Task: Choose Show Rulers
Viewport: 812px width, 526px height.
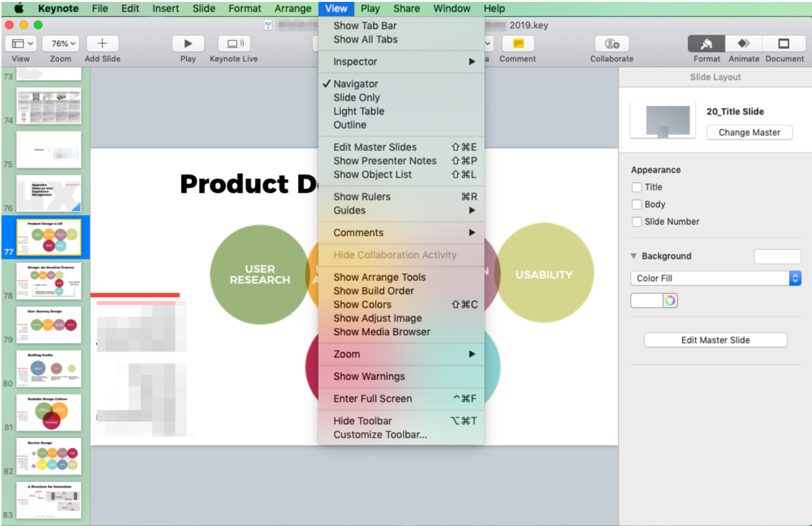Action: tap(401, 197)
